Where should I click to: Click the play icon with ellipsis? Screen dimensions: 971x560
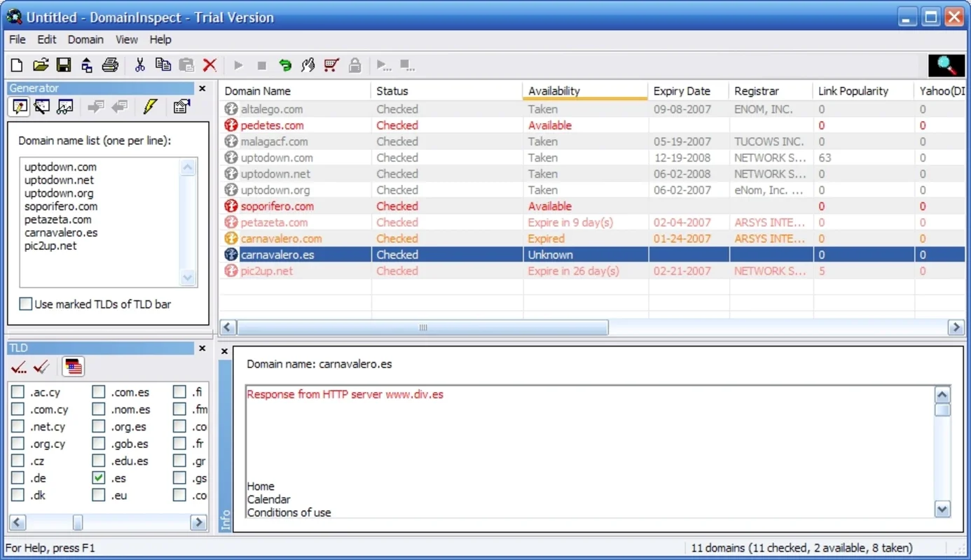pyautogui.click(x=384, y=66)
